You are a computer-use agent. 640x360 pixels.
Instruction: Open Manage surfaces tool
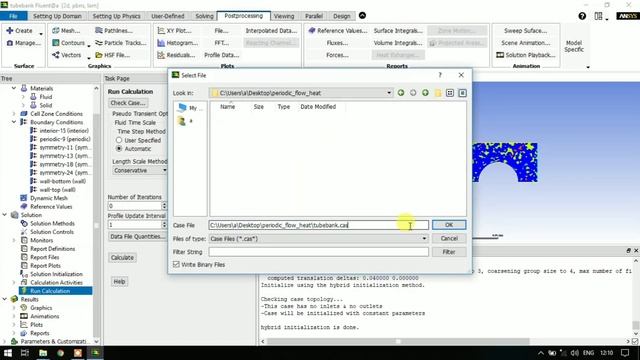(x=24, y=43)
